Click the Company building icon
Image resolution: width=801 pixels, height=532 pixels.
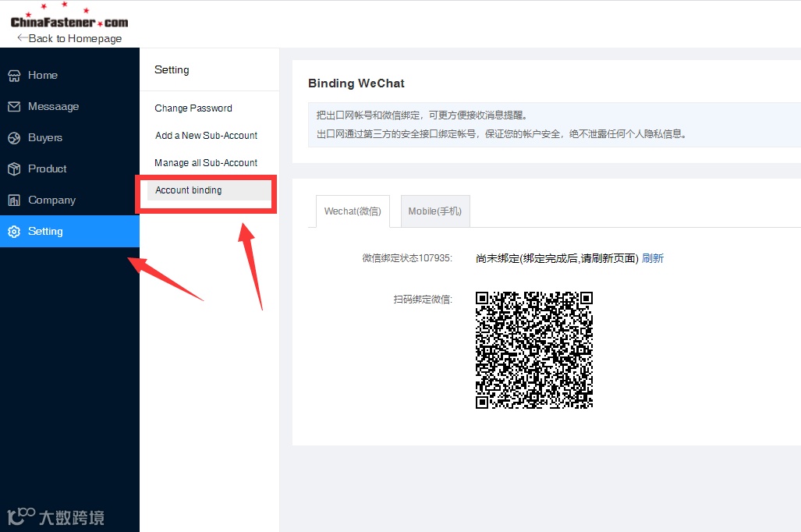pyautogui.click(x=14, y=200)
